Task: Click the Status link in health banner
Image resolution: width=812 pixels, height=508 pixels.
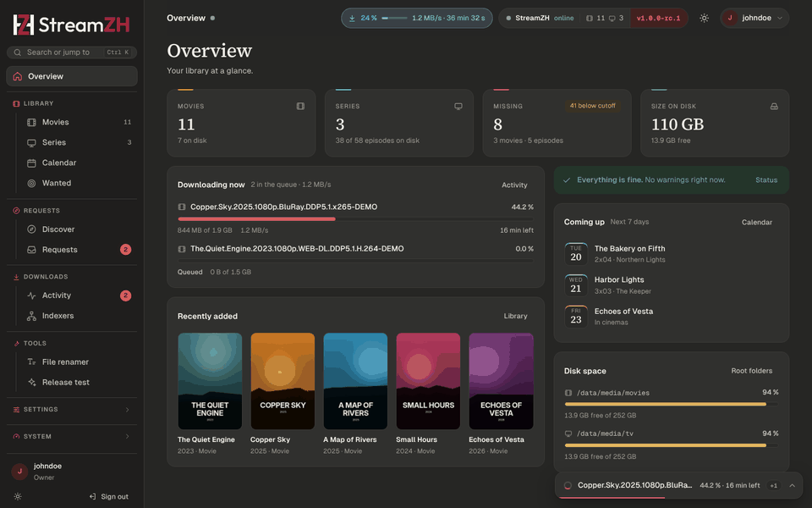Action: pyautogui.click(x=766, y=179)
